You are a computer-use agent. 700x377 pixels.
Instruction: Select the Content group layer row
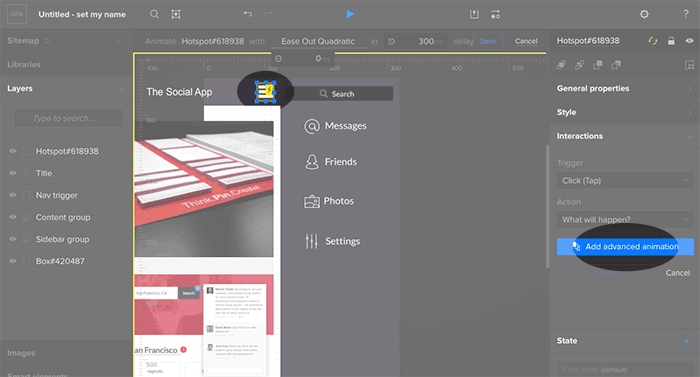pos(67,217)
